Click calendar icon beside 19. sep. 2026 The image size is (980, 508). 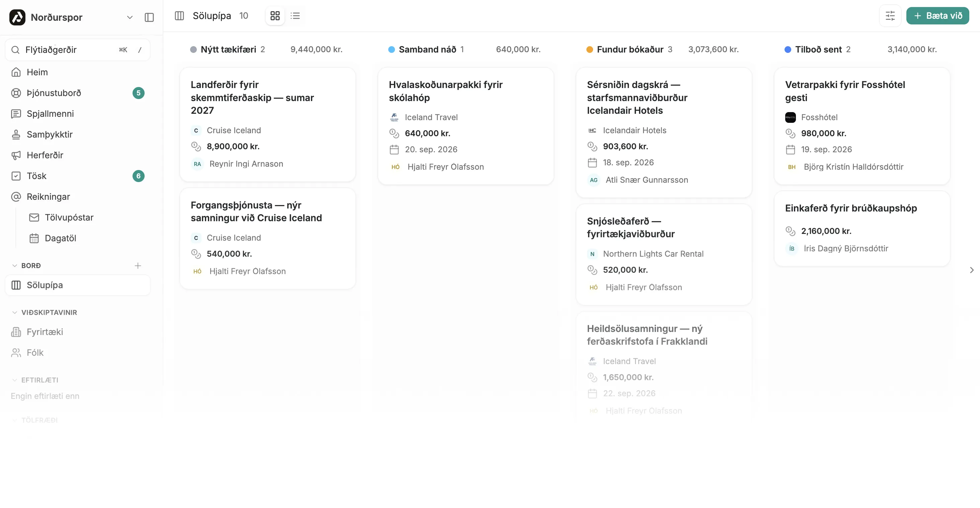(791, 150)
